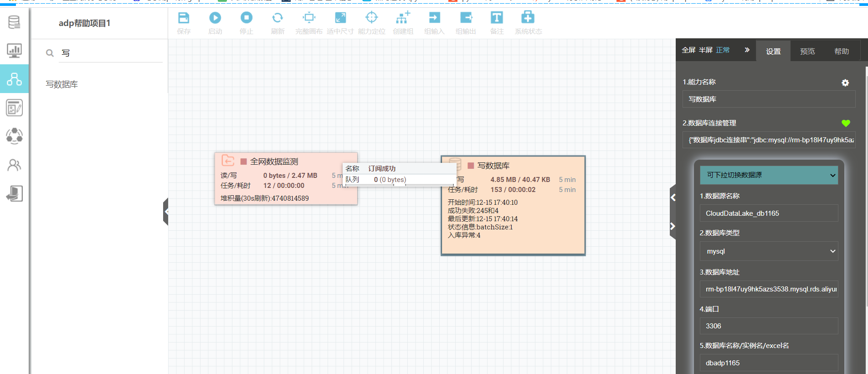Image resolution: width=868 pixels, height=374 pixels.
Task: Click the 端口 field containing 3306
Action: (769, 326)
